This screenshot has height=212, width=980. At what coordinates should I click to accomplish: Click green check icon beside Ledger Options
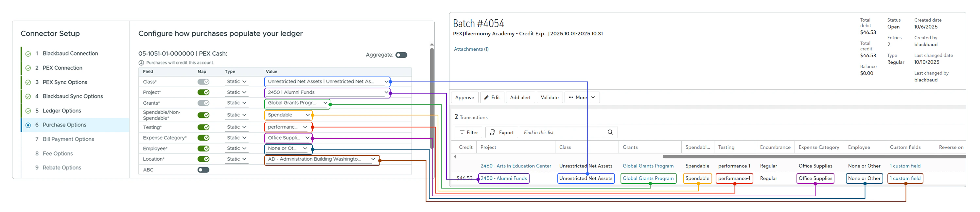pyautogui.click(x=28, y=111)
